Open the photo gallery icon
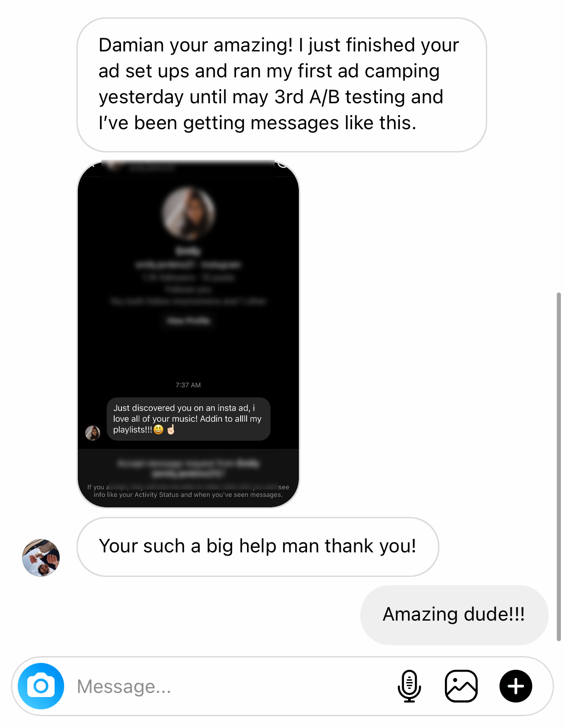565x728 pixels. coord(461,686)
